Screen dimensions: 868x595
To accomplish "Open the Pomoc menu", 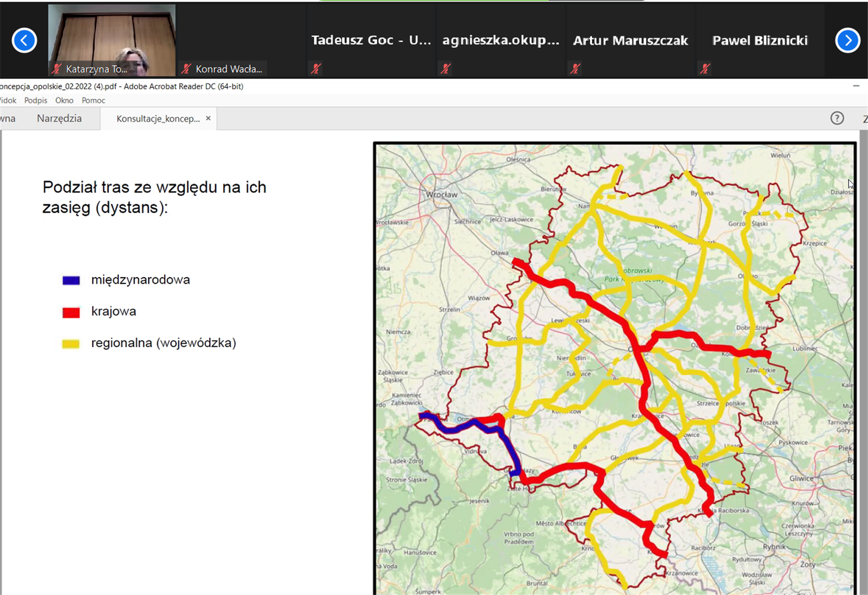I will click(x=93, y=100).
